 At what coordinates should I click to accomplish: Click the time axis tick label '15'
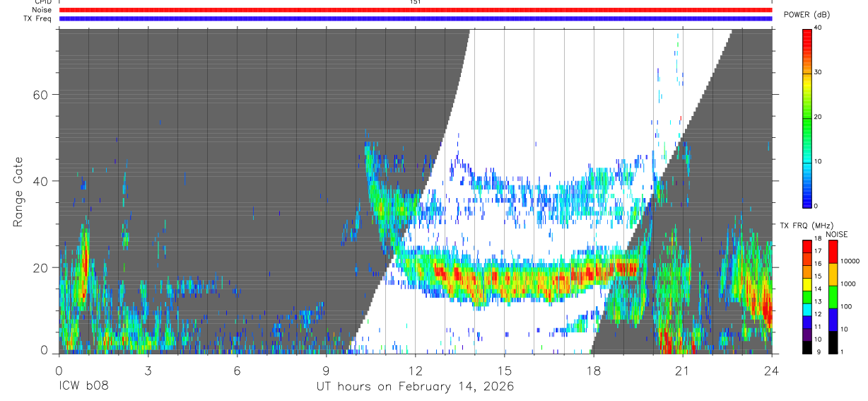[x=504, y=370]
